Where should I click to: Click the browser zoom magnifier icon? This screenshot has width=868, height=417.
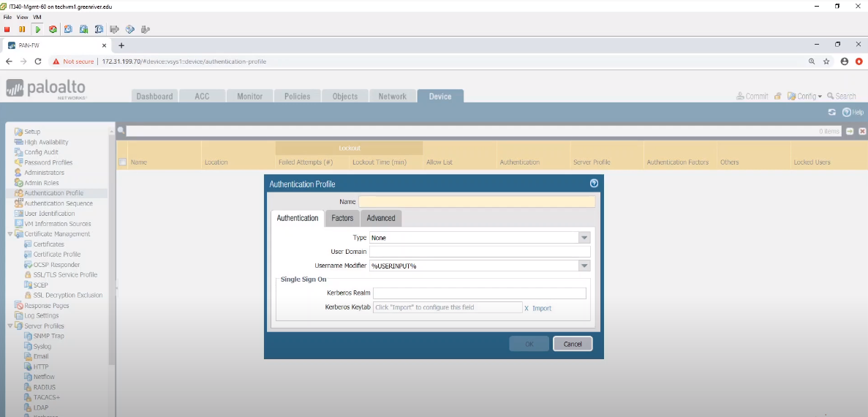(812, 61)
